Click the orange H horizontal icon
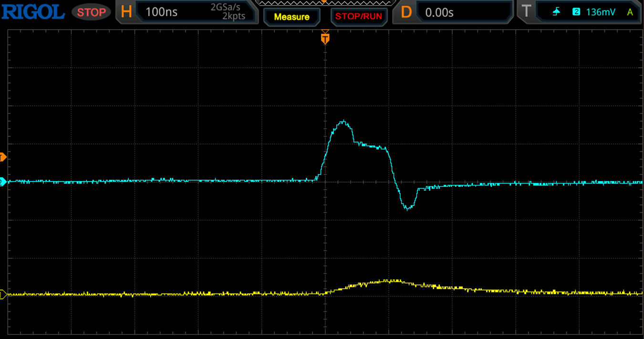This screenshot has width=644, height=339. 126,12
